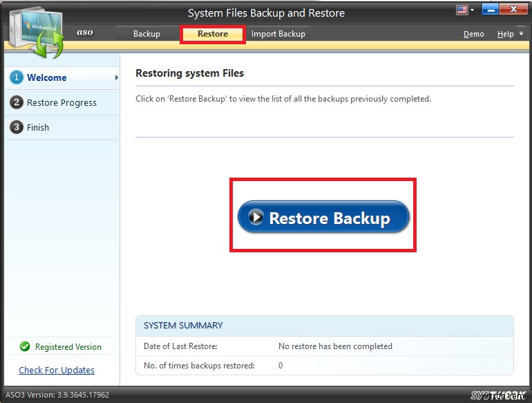Image resolution: width=532 pixels, height=403 pixels.
Task: Click the step 3 number badge
Action: (x=17, y=127)
